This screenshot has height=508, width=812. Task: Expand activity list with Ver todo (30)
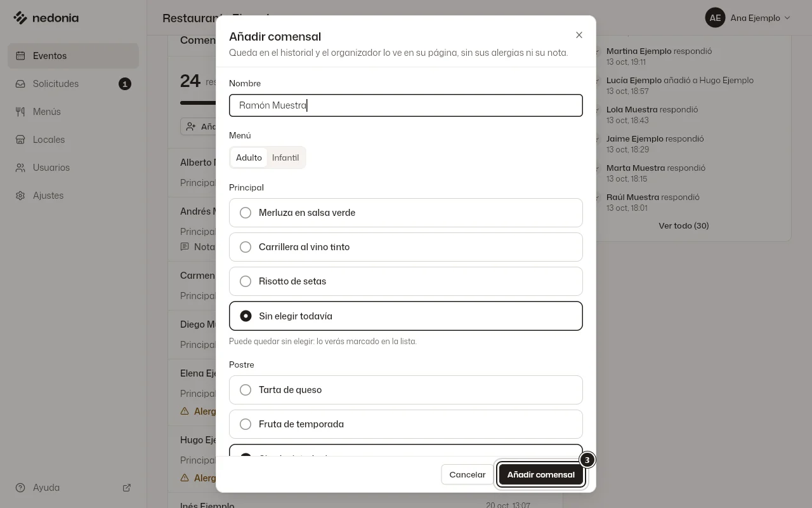coord(684,225)
